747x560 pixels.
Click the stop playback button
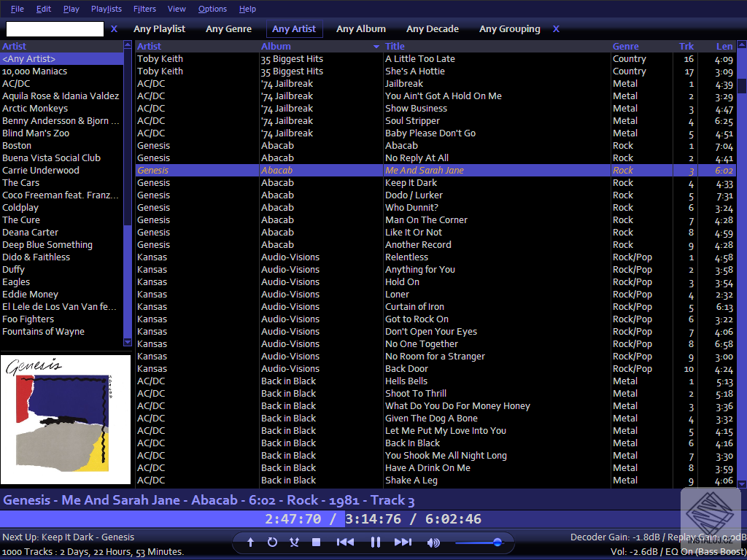click(317, 542)
